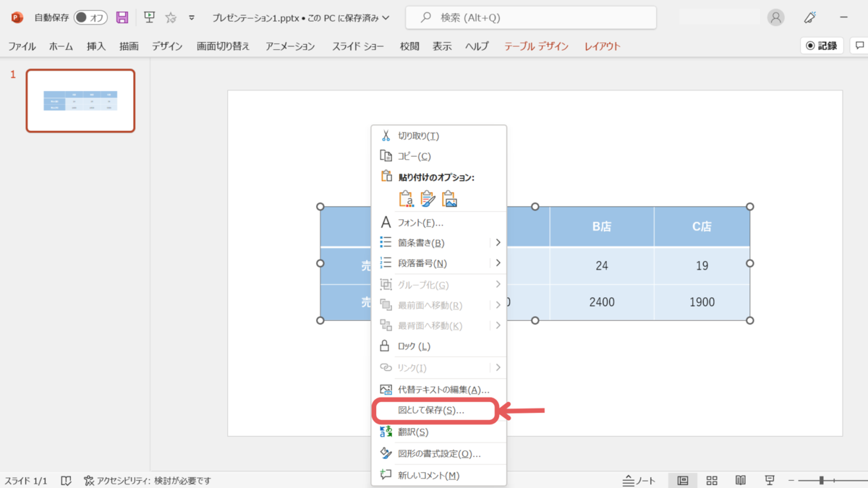Switch to Normal view icon in status bar
The image size is (868, 488).
(682, 481)
